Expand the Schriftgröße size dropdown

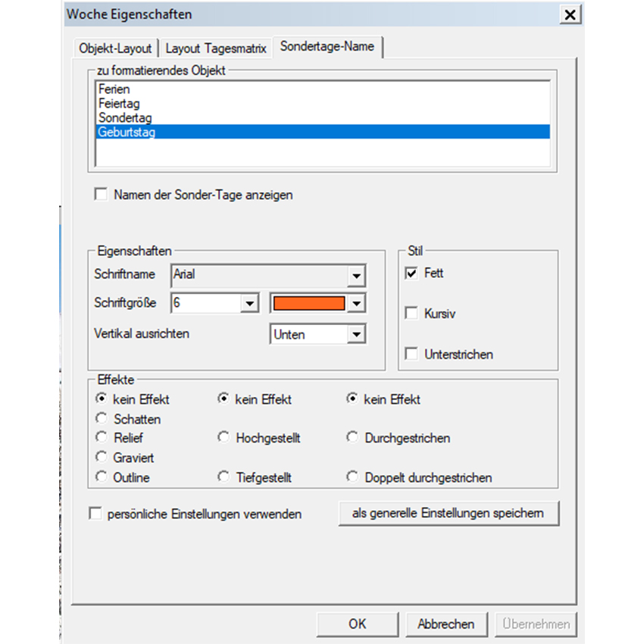click(x=249, y=304)
